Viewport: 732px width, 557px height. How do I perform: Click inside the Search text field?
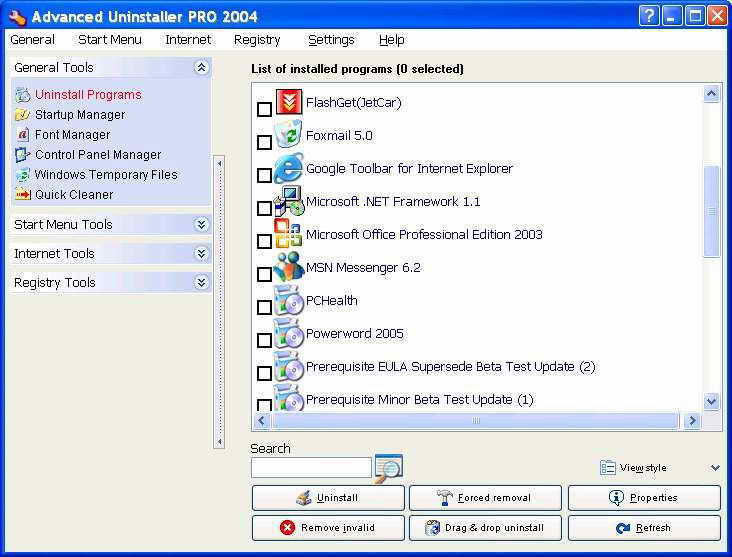point(311,468)
